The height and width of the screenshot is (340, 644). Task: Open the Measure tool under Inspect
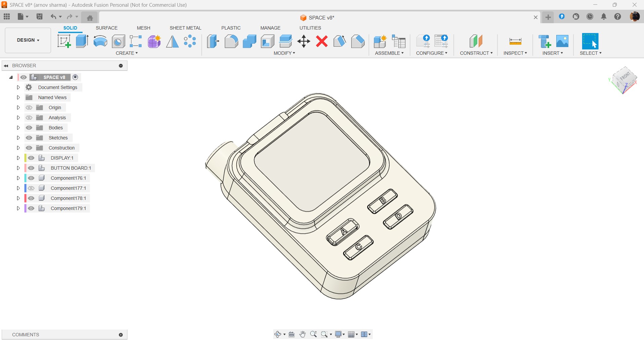pos(515,41)
